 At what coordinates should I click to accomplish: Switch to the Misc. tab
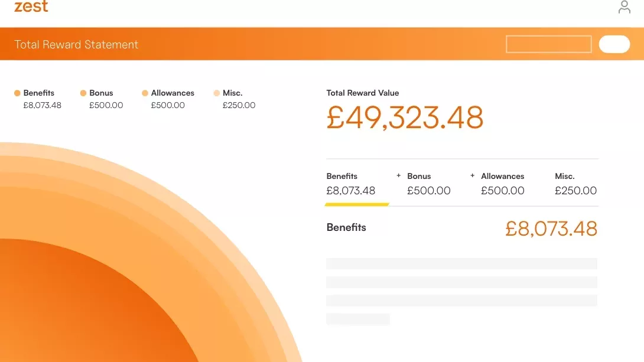(576, 184)
